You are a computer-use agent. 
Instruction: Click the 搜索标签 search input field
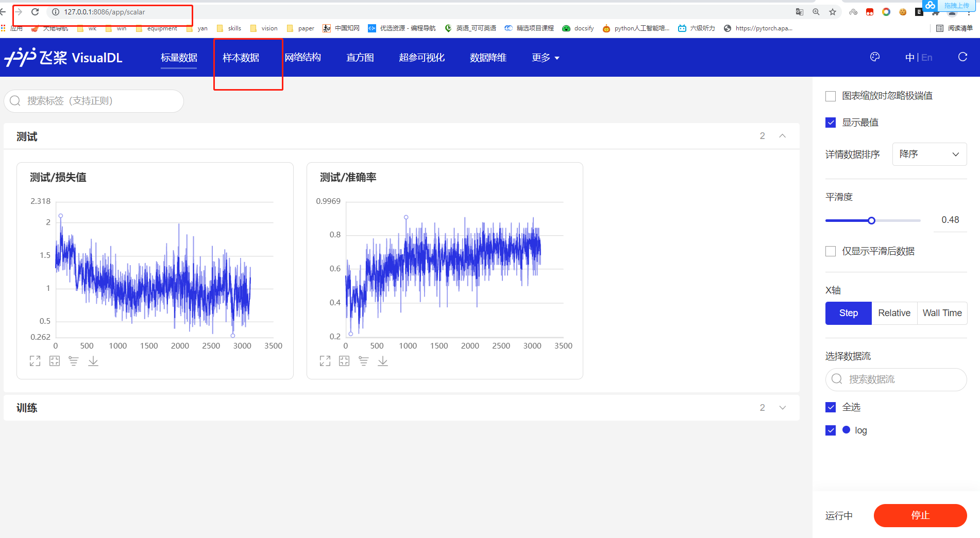93,101
